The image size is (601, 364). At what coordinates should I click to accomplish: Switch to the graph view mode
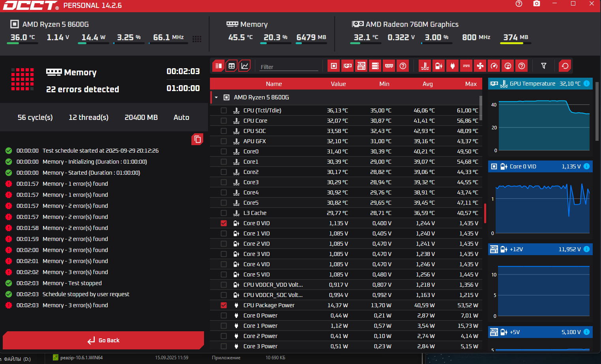(x=245, y=66)
